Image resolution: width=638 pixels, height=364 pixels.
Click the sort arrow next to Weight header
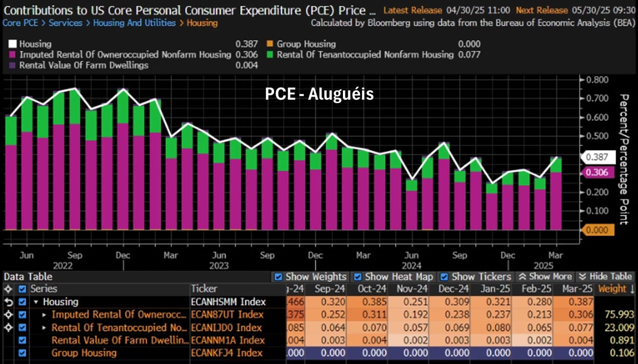tap(632, 289)
